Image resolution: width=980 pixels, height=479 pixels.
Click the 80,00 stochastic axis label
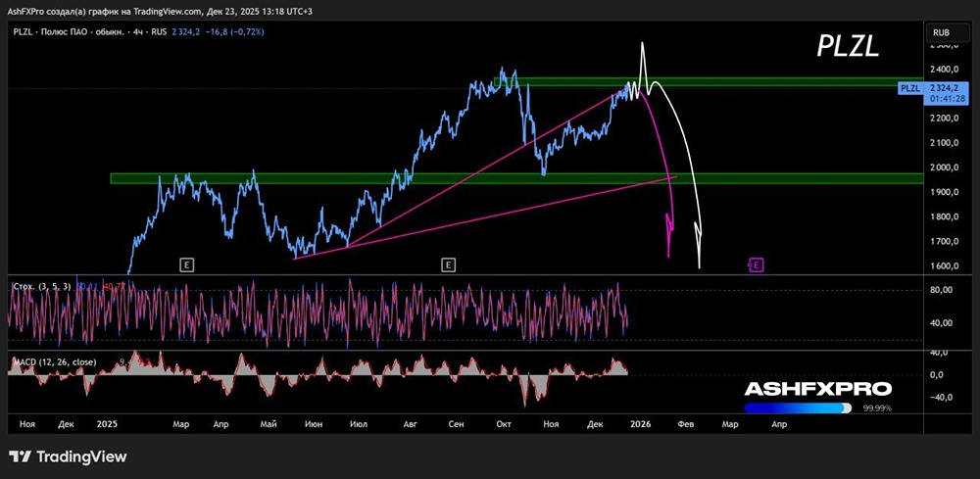pyautogui.click(x=942, y=290)
